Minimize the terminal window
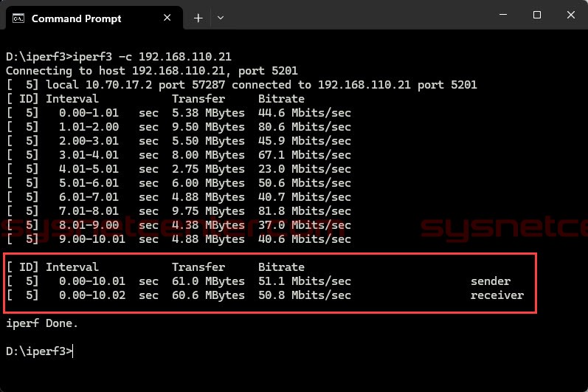Screen dimensions: 588x392 (503, 15)
